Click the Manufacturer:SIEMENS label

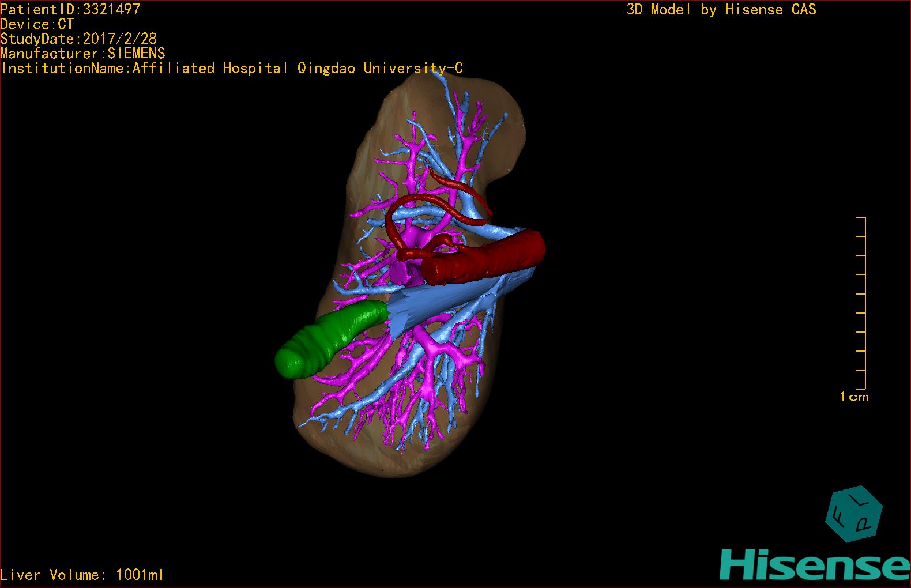pyautogui.click(x=82, y=54)
